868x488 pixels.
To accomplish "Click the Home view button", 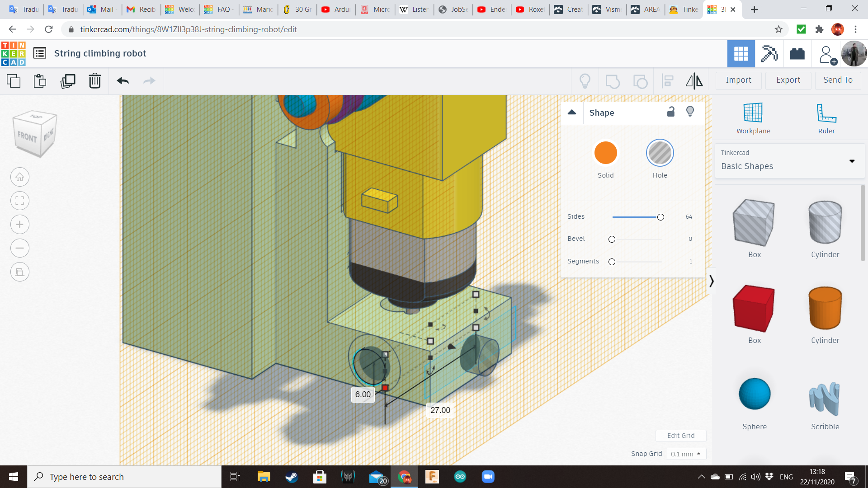I will pyautogui.click(x=20, y=177).
